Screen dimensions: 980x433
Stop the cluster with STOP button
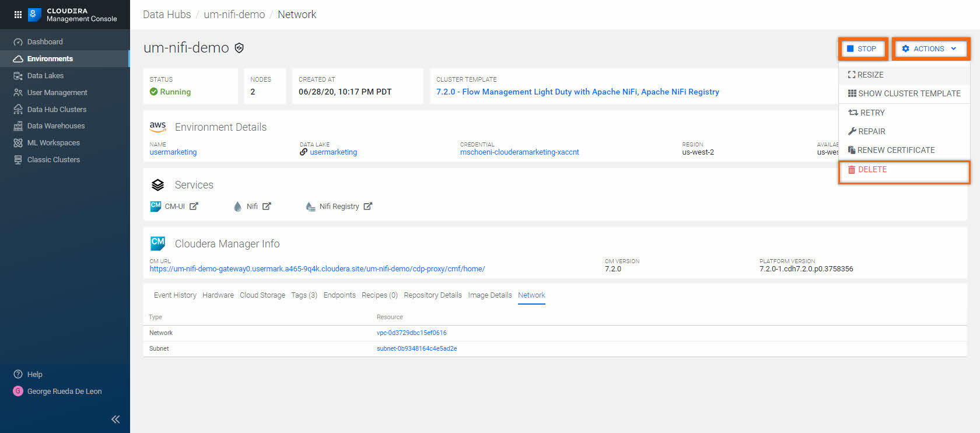863,49
